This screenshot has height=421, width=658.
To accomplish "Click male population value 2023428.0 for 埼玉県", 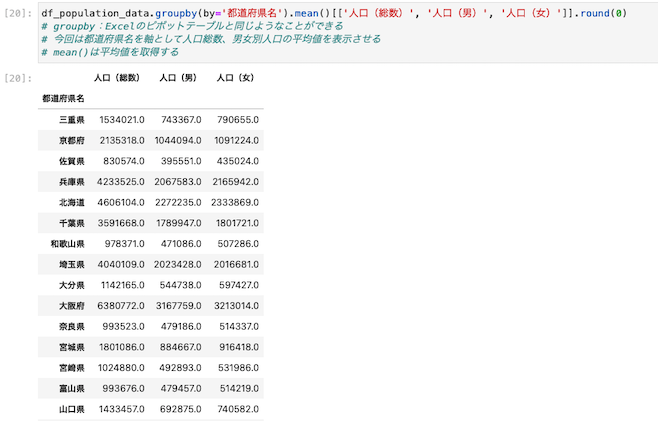I will click(180, 264).
